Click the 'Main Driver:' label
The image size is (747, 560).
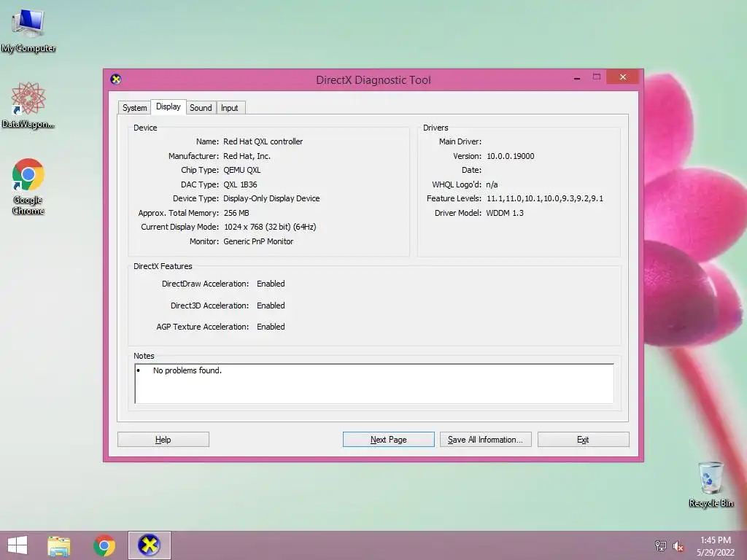pyautogui.click(x=460, y=141)
